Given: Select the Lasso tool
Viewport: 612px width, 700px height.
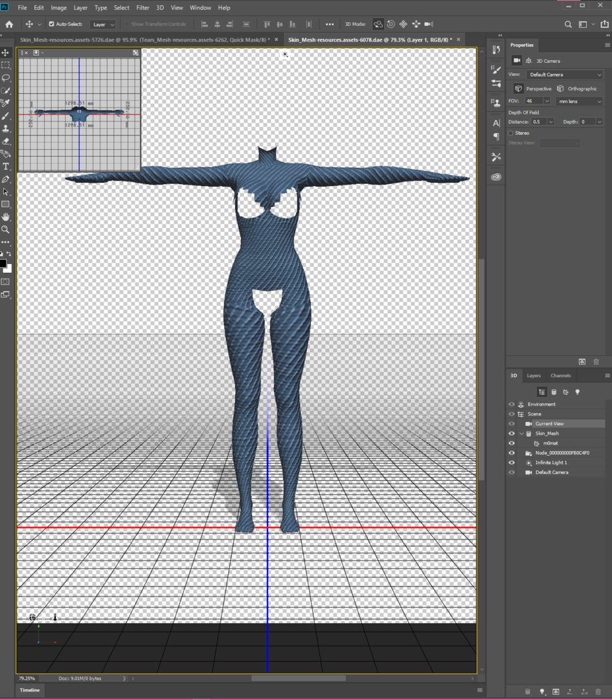Looking at the screenshot, I should click(5, 78).
